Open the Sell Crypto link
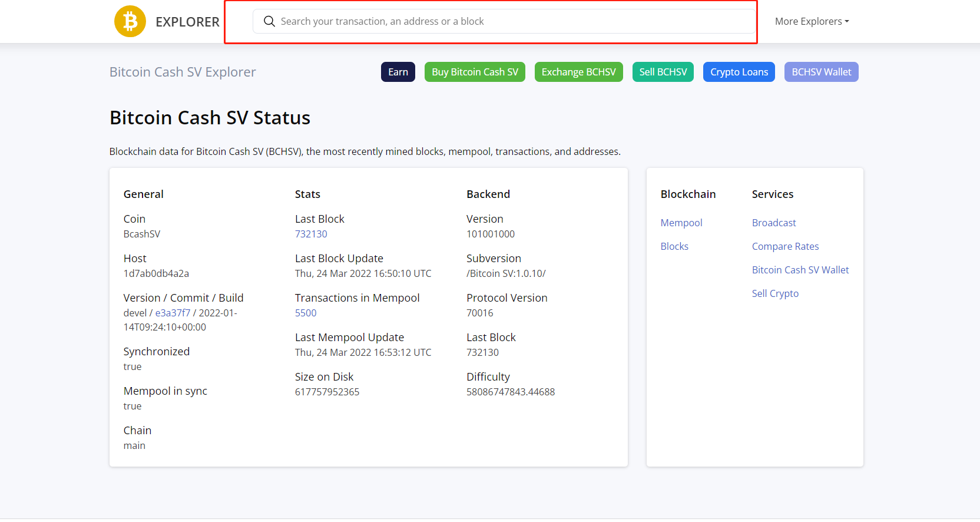 775,293
